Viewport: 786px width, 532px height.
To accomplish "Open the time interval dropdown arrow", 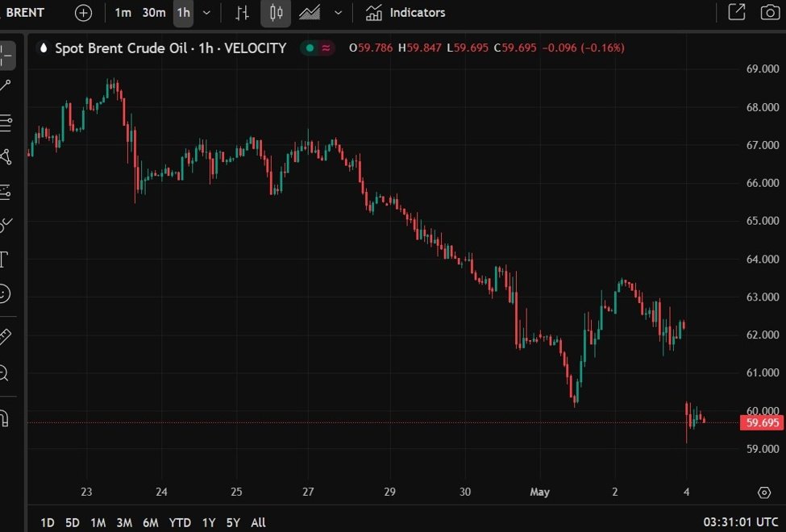I will [206, 12].
